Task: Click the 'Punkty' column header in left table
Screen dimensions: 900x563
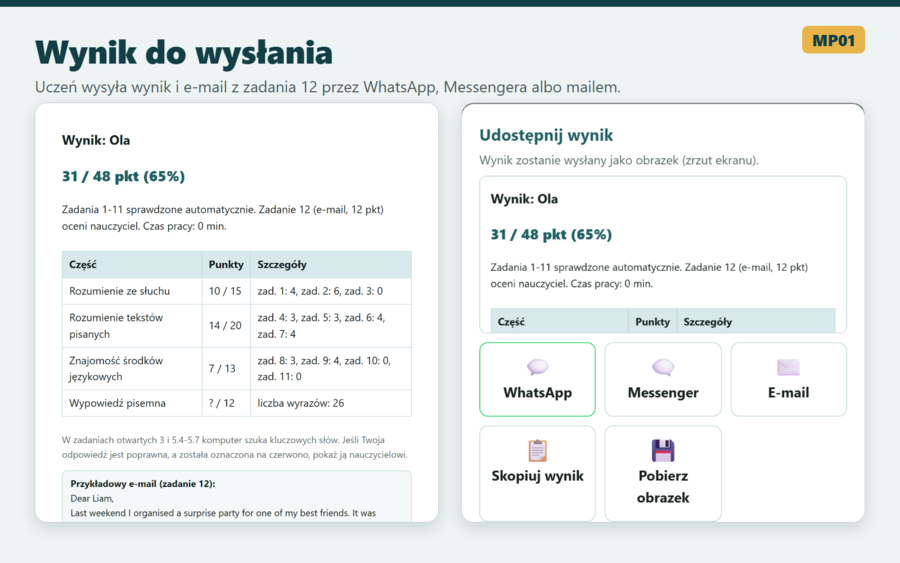Action: [226, 265]
